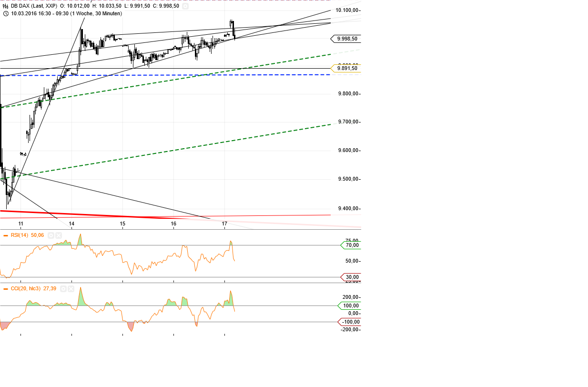
Task: Remove the CCI indicator via its X icon
Action: point(71,288)
